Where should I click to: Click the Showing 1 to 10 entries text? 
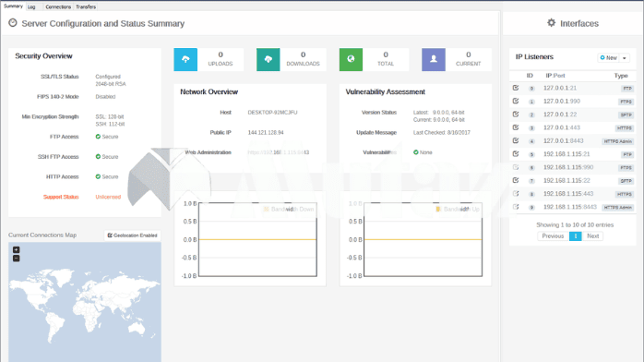pos(575,224)
